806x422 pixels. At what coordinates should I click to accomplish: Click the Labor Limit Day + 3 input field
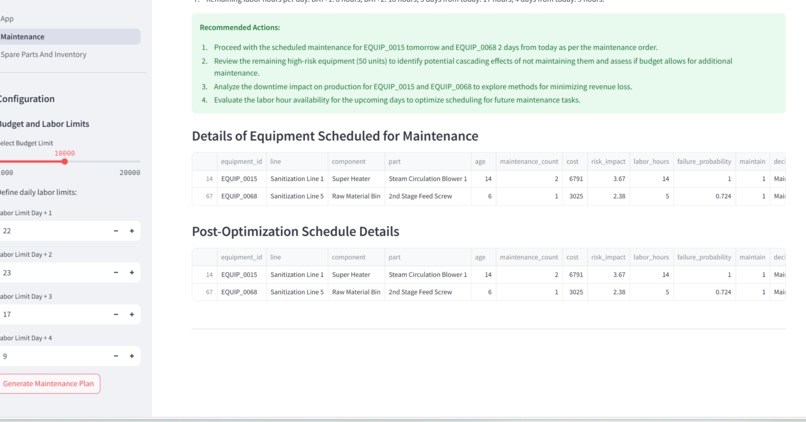[x=53, y=314]
